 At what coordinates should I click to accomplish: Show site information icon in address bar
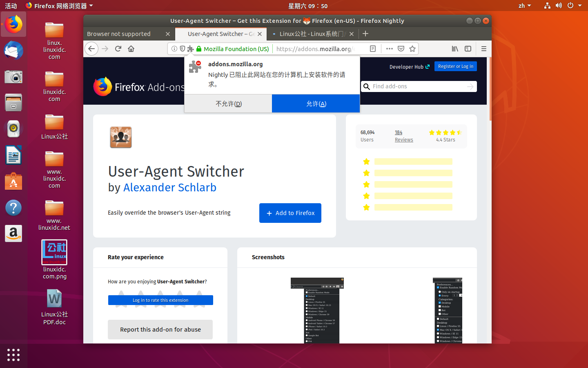[x=174, y=49]
